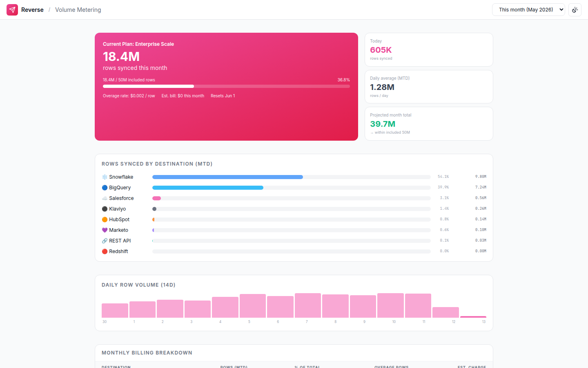Click the Projected month total card

429,124
